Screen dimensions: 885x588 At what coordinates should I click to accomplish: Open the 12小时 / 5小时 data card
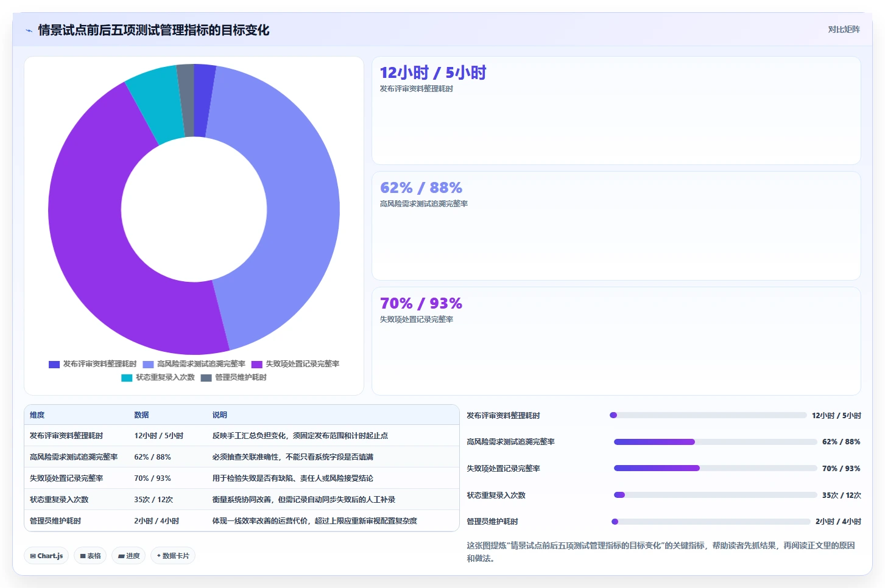coord(616,110)
